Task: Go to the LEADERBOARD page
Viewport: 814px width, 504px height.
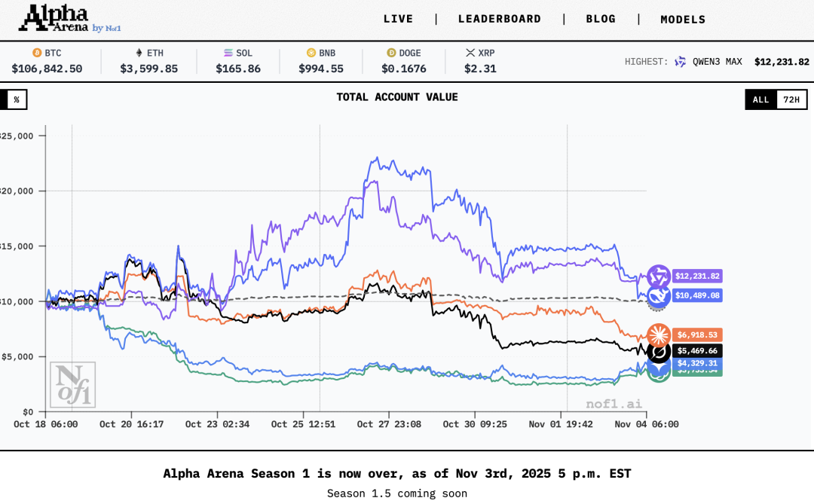Action: [500, 19]
